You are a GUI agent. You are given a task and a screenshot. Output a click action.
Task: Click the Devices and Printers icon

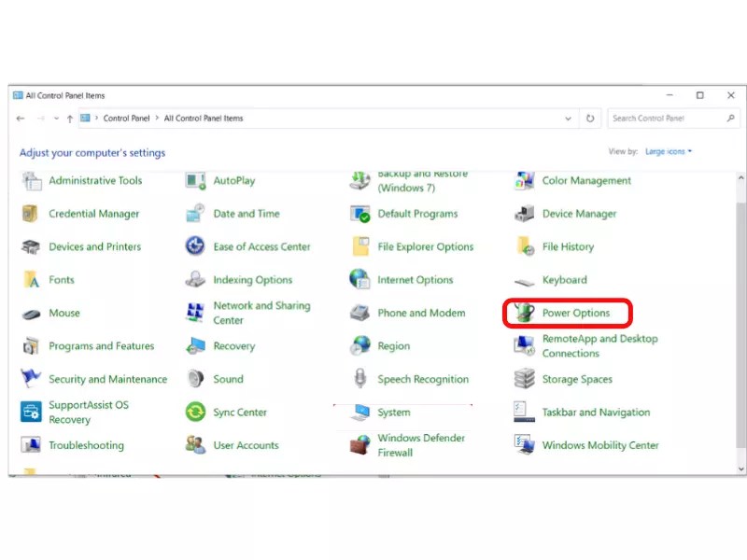pyautogui.click(x=31, y=246)
